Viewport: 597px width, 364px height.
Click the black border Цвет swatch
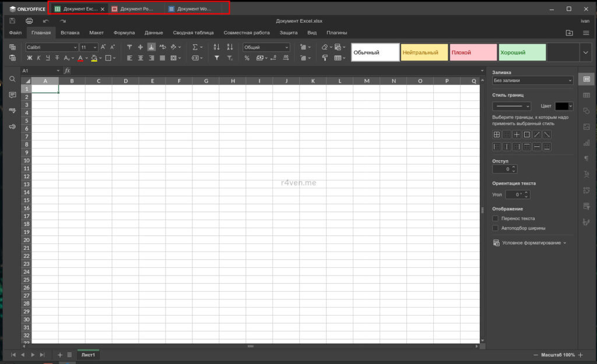click(561, 106)
